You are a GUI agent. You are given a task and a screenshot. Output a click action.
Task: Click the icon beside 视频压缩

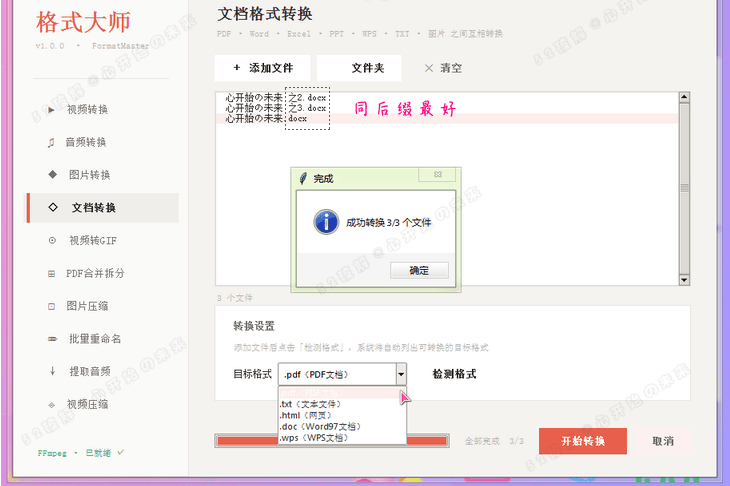[x=52, y=405]
